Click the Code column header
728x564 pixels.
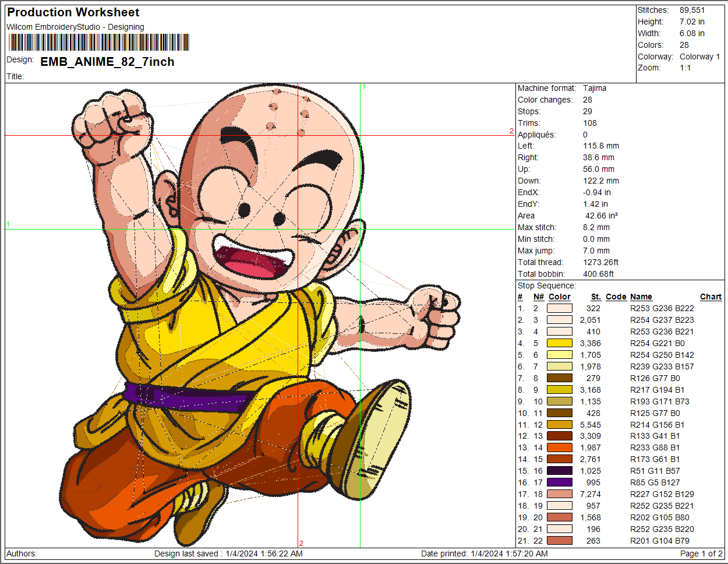point(616,297)
